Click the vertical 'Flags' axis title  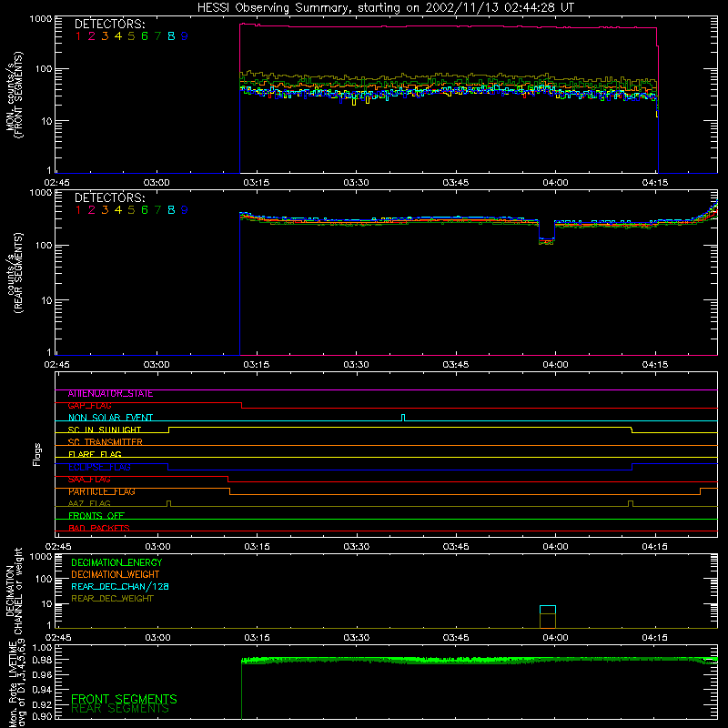(x=36, y=454)
